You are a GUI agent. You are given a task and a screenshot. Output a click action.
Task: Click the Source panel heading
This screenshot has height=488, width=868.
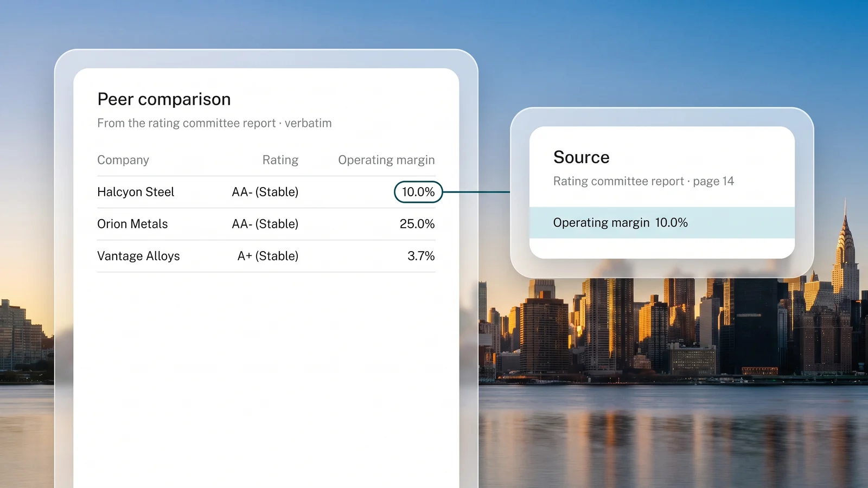(x=582, y=157)
